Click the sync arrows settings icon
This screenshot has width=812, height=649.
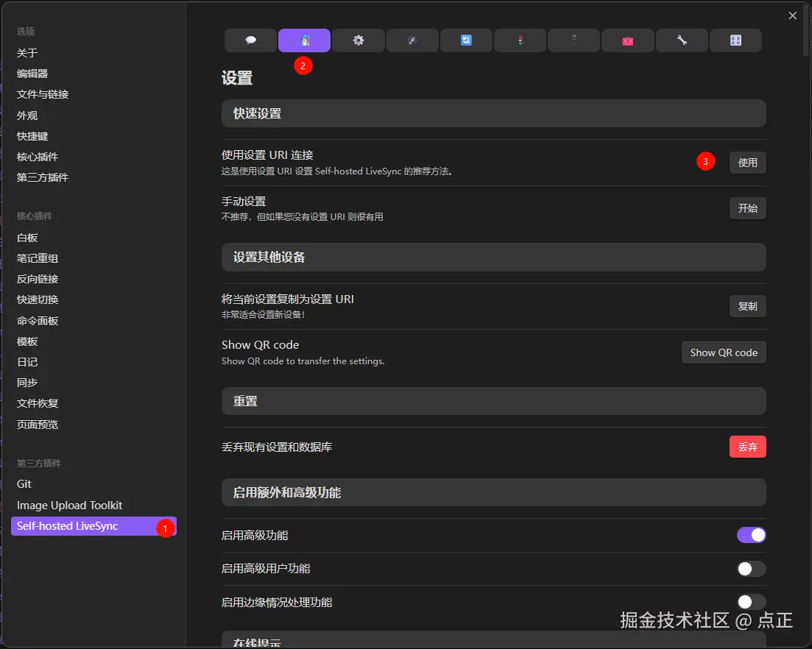466,40
